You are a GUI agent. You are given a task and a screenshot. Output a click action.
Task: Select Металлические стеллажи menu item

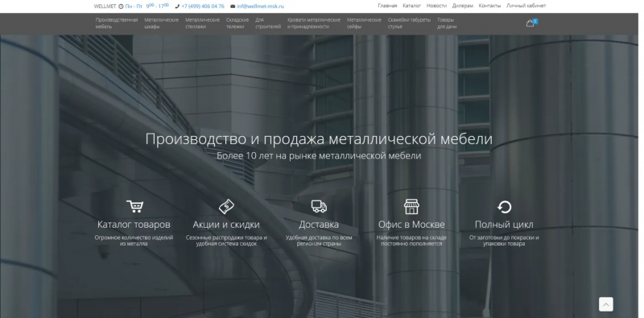point(203,23)
